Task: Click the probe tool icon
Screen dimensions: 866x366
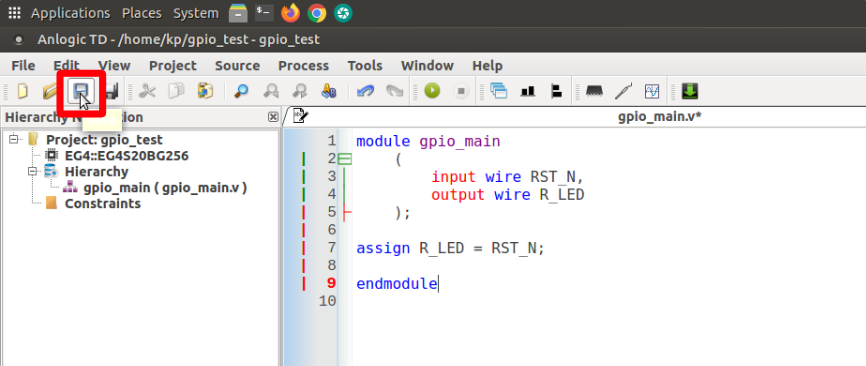Action: pyautogui.click(x=623, y=91)
